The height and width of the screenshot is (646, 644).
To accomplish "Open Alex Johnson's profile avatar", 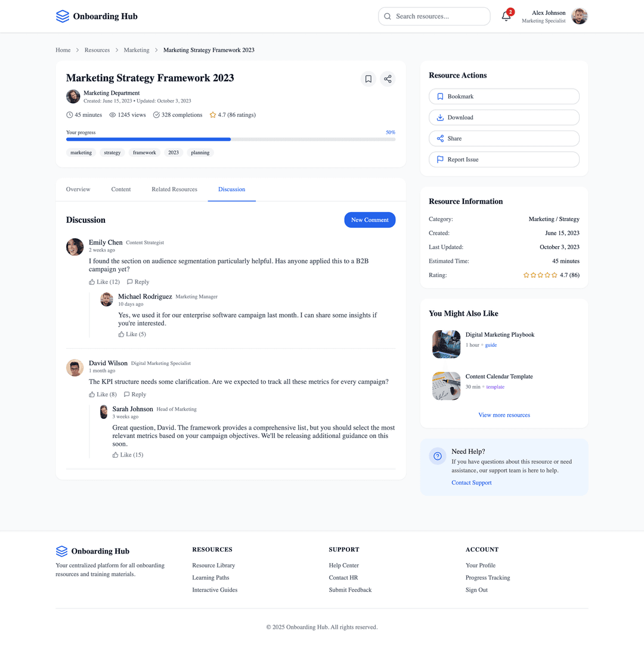I will (579, 16).
